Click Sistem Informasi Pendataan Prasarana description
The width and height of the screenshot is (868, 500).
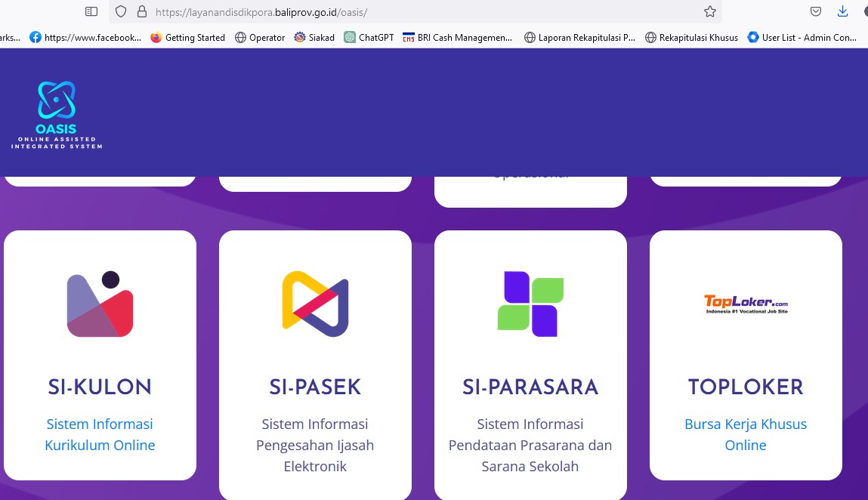coord(530,445)
